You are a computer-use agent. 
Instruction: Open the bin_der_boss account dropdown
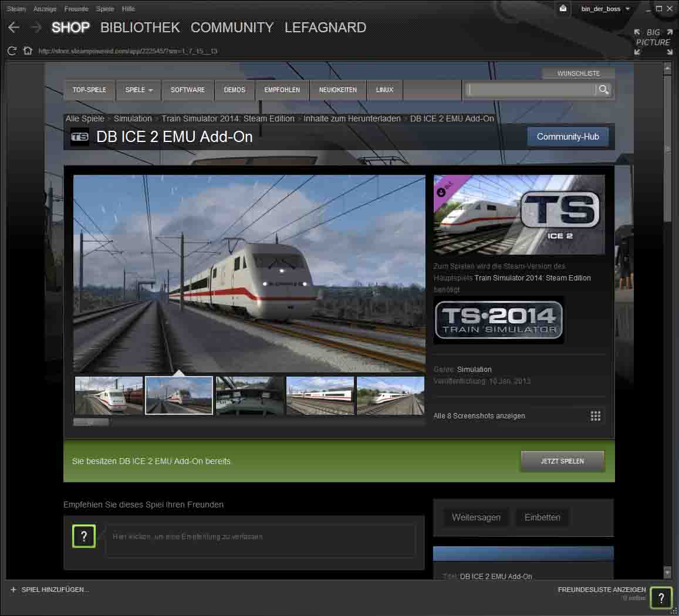tap(605, 9)
